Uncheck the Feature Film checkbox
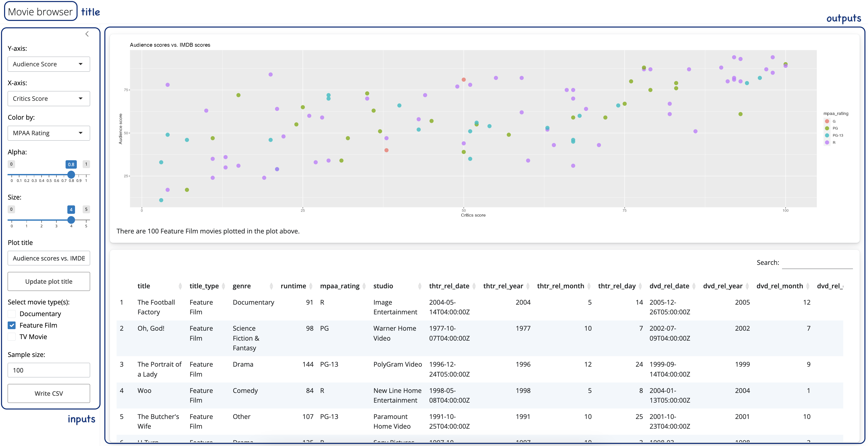 [12, 325]
